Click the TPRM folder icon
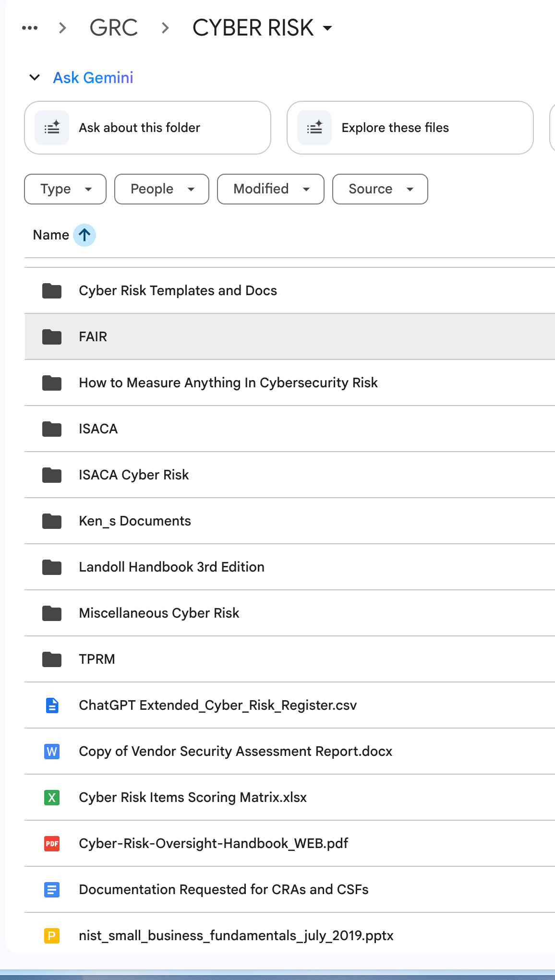 (x=52, y=659)
